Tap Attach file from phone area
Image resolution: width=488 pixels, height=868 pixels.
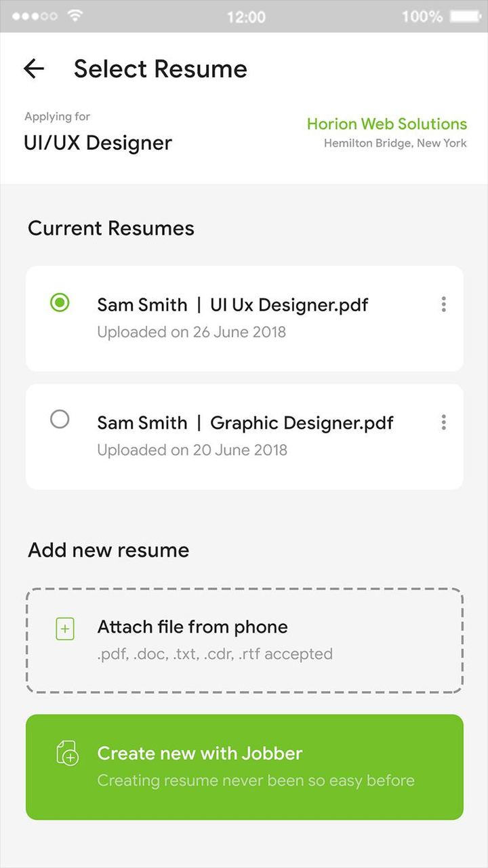coord(245,640)
